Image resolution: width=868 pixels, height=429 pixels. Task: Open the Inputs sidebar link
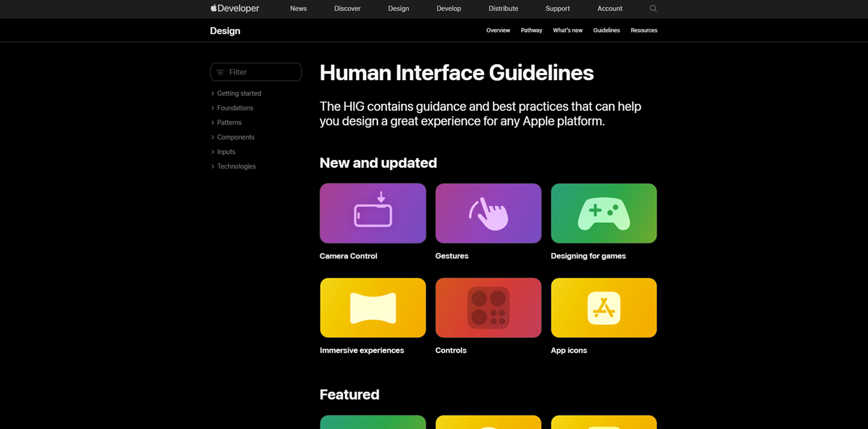coord(226,152)
